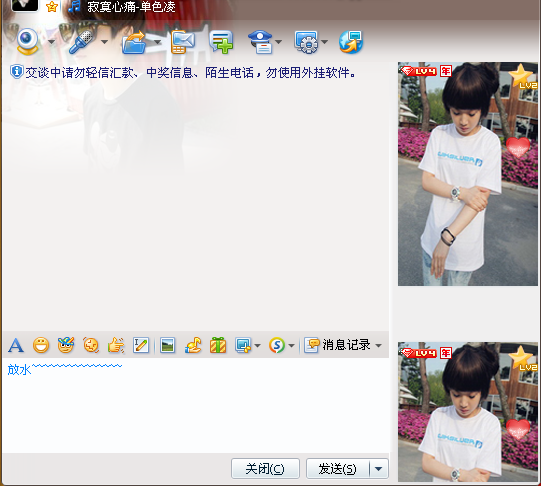Screen dimensions: 541x486
Task: Open the gift box icon
Action: 218,345
